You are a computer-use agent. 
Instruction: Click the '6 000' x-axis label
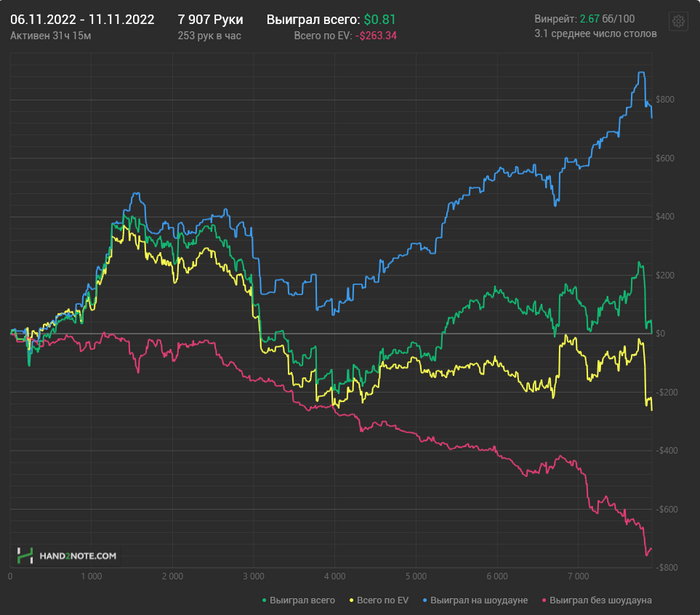pyautogui.click(x=497, y=577)
